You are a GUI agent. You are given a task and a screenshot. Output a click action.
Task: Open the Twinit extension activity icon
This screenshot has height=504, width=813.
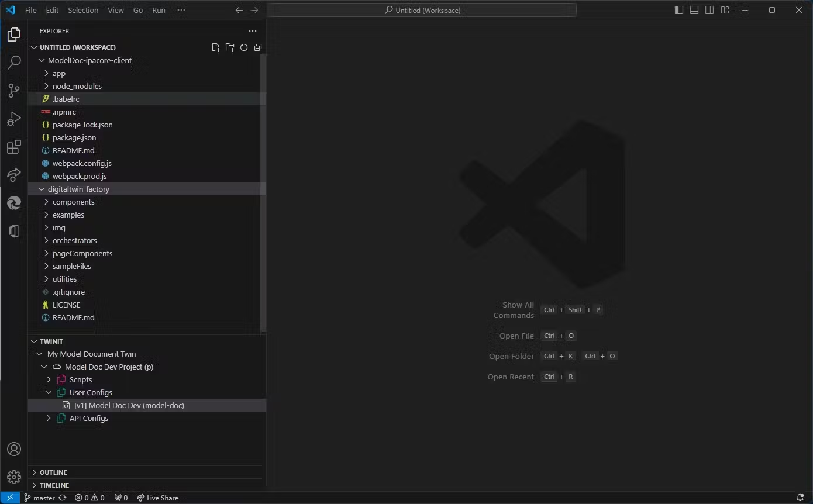[x=14, y=231]
